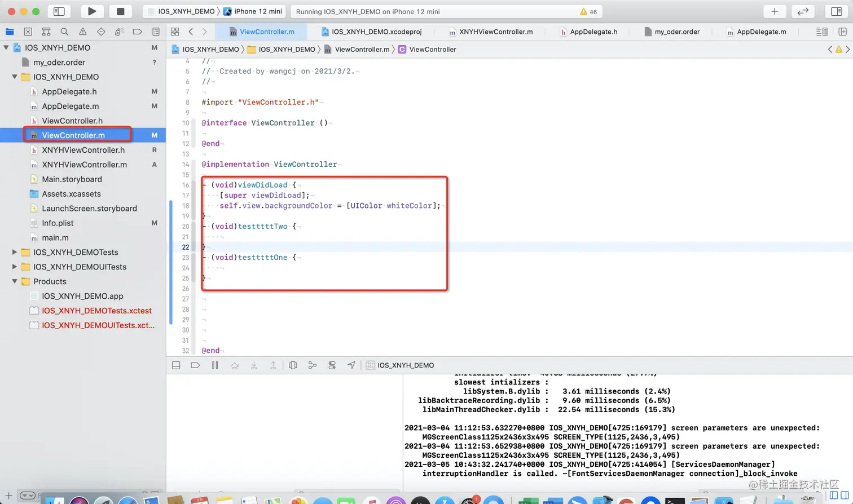Screen dimensions: 853x504
Task: Select IOS_XNYH_DEMO.app under Products
Action: [x=83, y=296]
